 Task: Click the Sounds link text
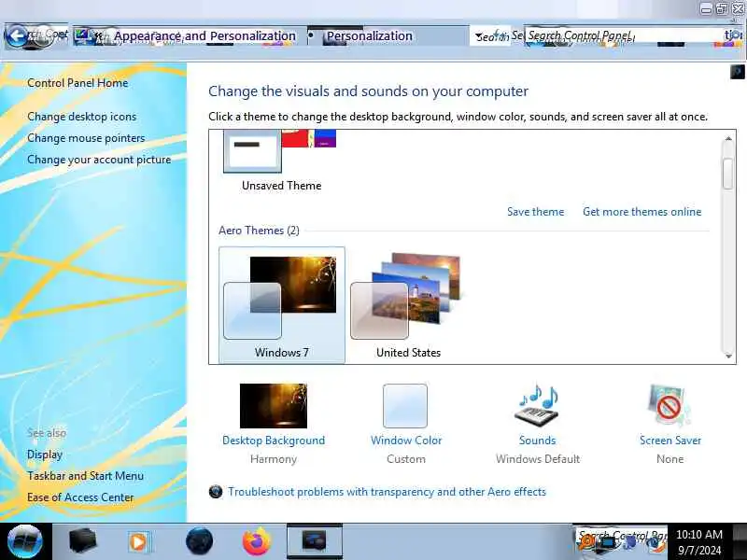538,441
